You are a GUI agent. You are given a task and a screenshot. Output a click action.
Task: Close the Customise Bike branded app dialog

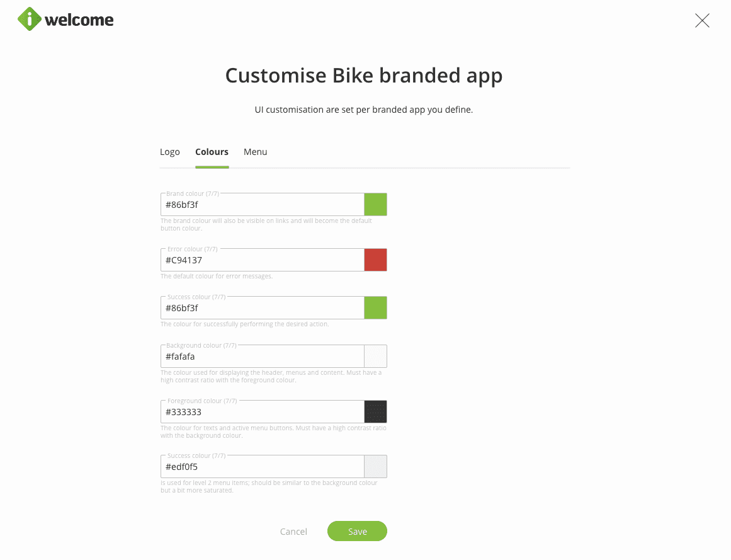(x=702, y=21)
